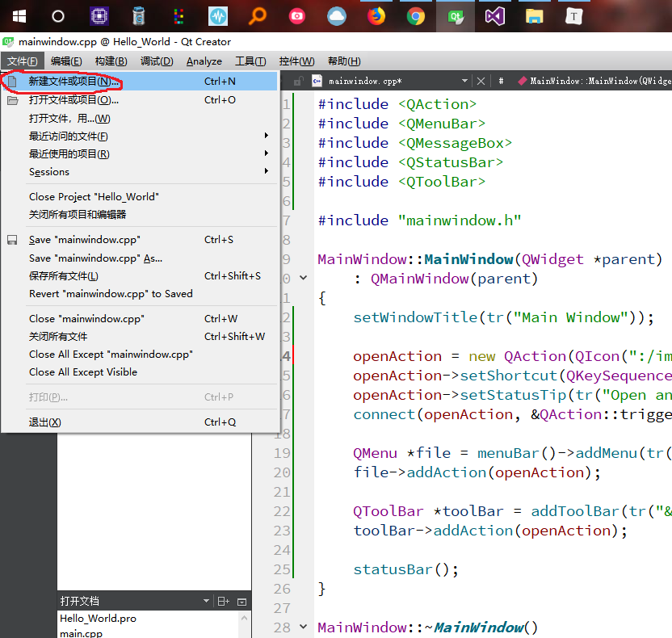Viewport: 672px width, 638px height.
Task: Open the 控件(W) menu
Action: (296, 61)
